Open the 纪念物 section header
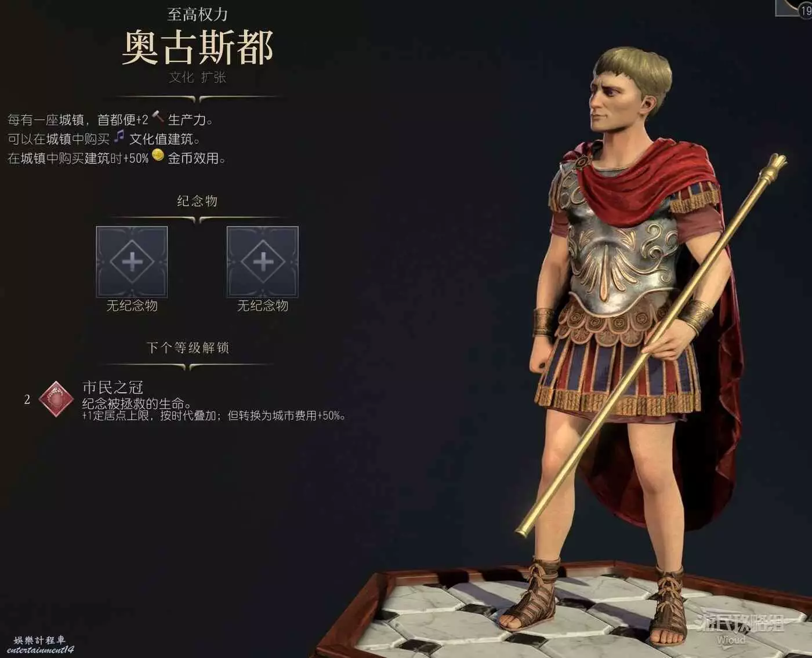The width and height of the screenshot is (812, 658). pyautogui.click(x=197, y=201)
